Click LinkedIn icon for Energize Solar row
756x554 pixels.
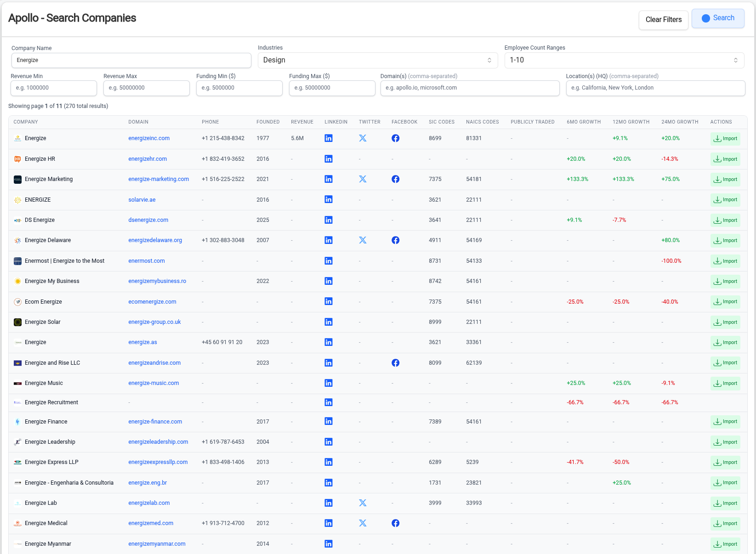point(328,322)
